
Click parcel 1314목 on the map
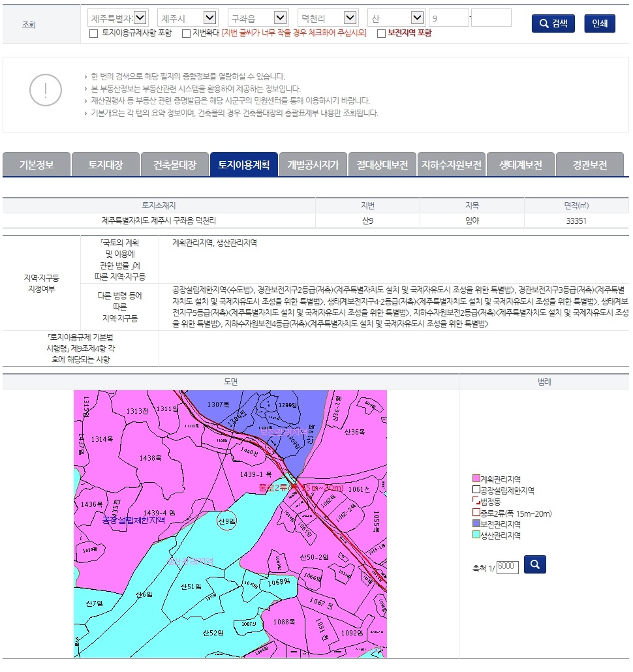coord(102,439)
